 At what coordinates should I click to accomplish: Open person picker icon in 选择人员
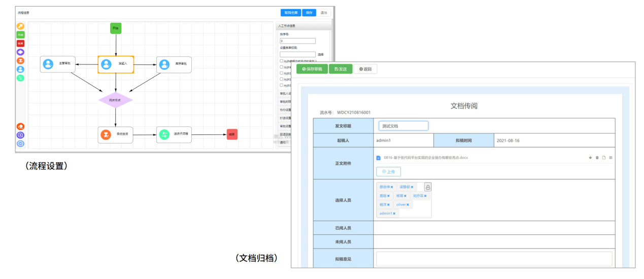coord(428,187)
